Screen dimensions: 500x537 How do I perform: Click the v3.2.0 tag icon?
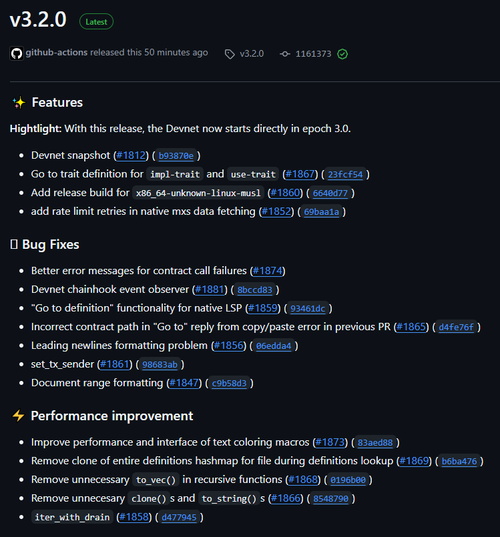229,54
